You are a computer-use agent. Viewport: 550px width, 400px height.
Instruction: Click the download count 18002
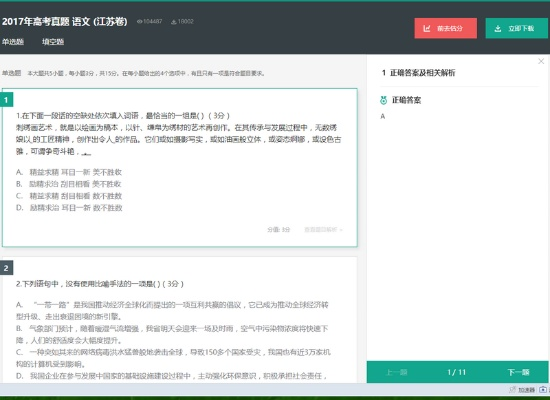(x=186, y=21)
